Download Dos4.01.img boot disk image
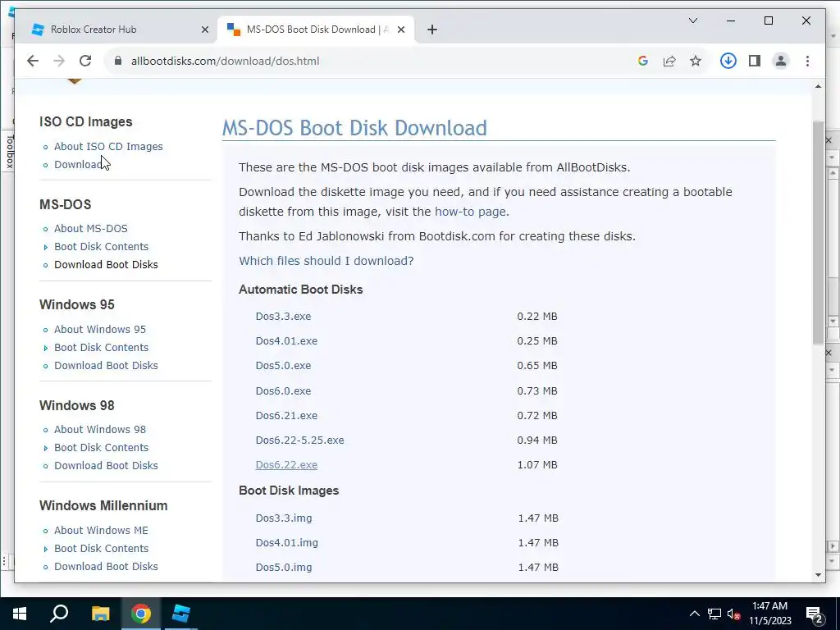Screen dimensions: 840x630 tap(286, 543)
